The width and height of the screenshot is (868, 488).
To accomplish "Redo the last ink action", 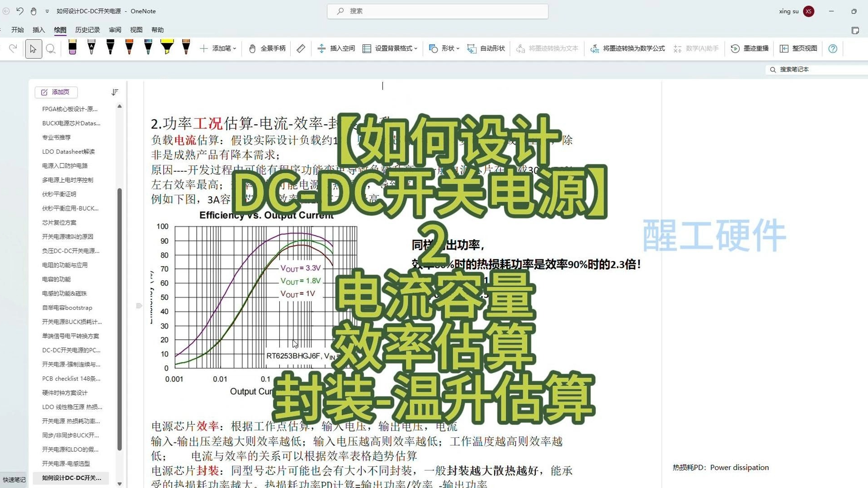I will pos(13,48).
